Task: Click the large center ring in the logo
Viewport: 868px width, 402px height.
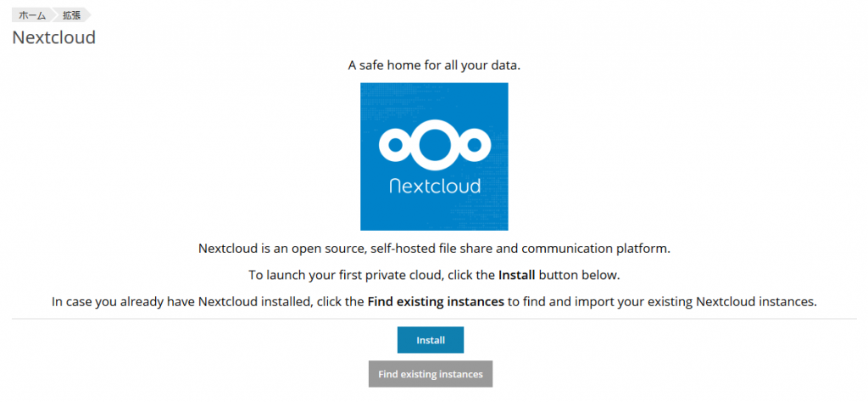Action: click(x=434, y=144)
